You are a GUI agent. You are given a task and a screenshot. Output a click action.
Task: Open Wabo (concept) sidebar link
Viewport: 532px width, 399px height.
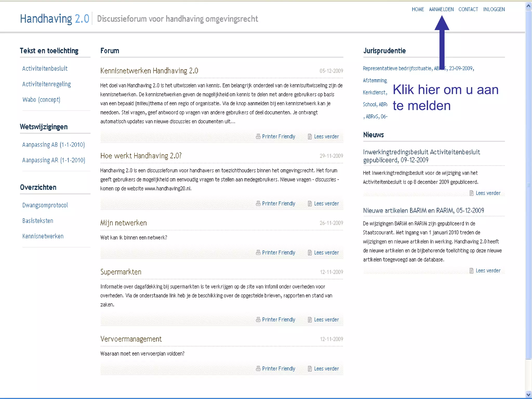41,100
